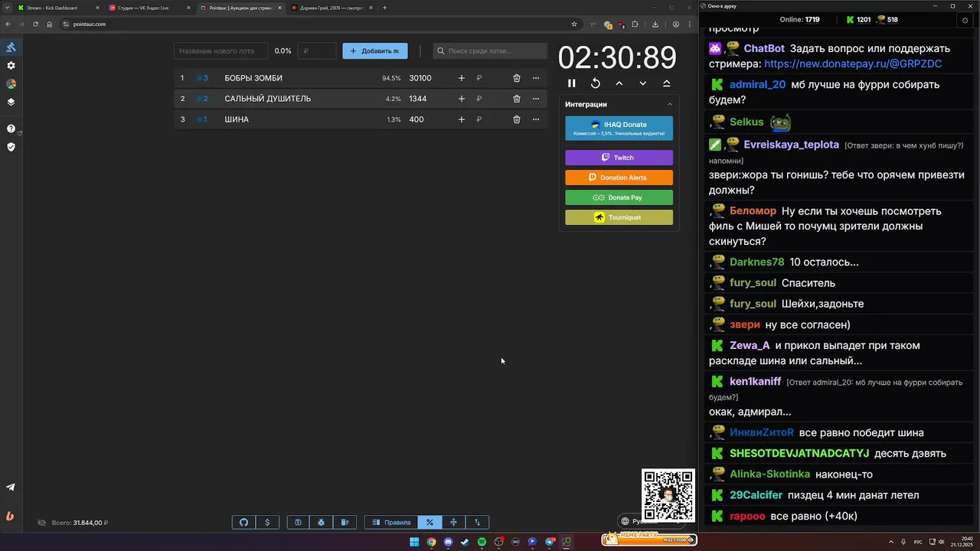The width and height of the screenshot is (980, 551).
Task: Open the auction page in left sidebar
Action: 11,47
